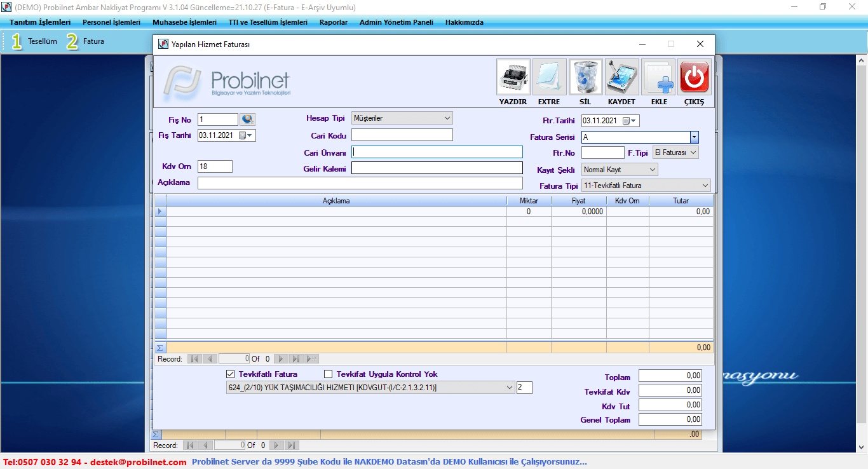Expand the Fatura Tipi dropdown
The height and width of the screenshot is (469, 868).
pyautogui.click(x=705, y=186)
